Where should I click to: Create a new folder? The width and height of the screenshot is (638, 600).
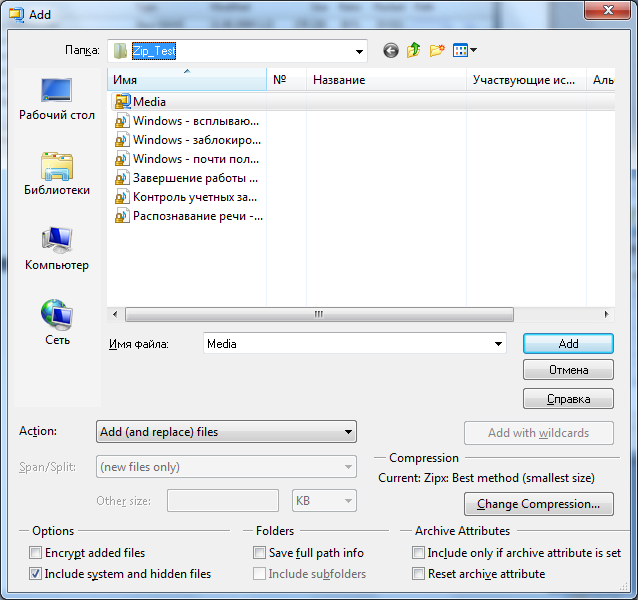[437, 50]
